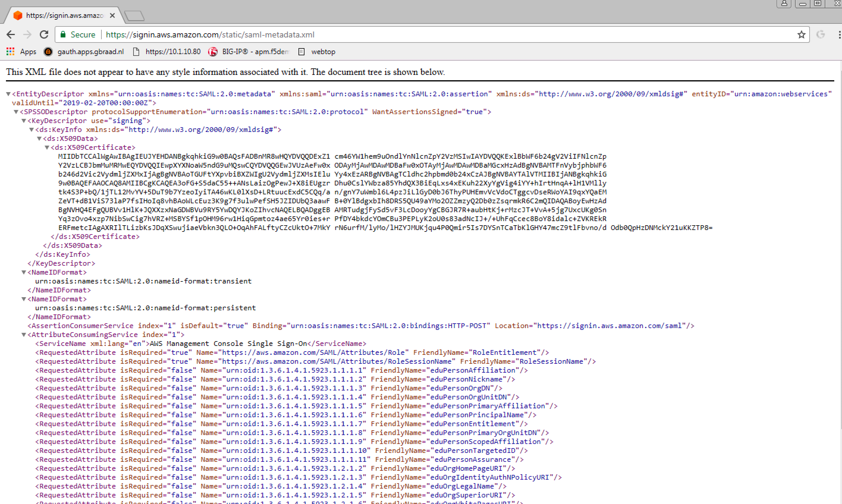Click the closing ds:X509Certificate tag

(95, 237)
